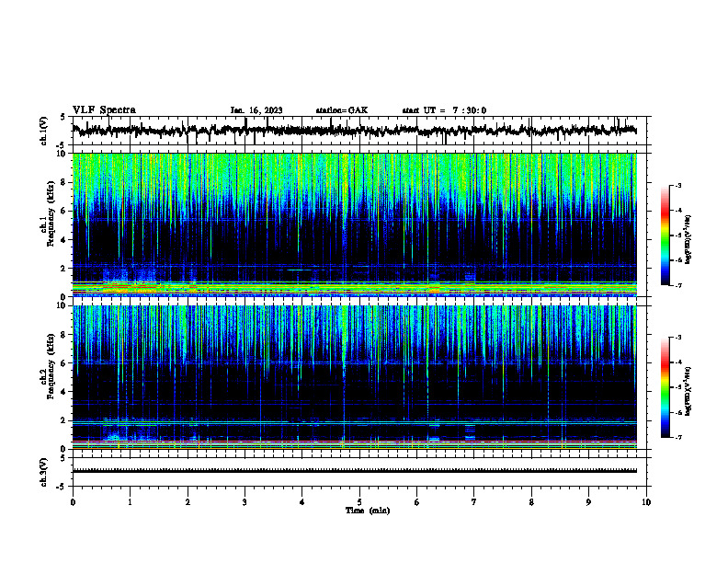Select the "Time (min)" axis title

[x=368, y=511]
